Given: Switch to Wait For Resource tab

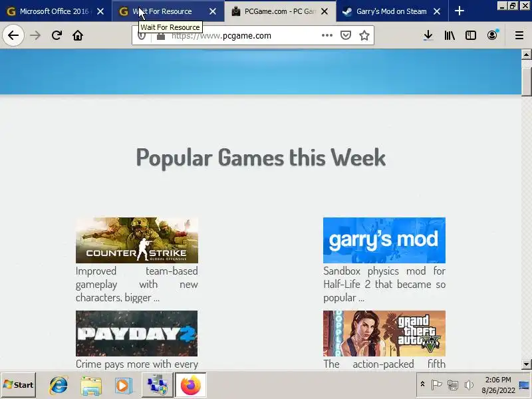Looking at the screenshot, I should (168, 11).
